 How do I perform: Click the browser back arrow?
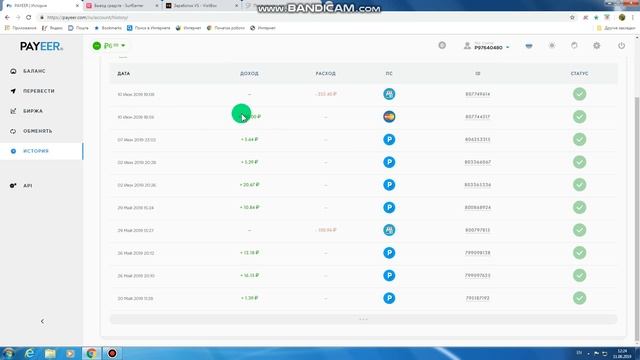pos(7,18)
